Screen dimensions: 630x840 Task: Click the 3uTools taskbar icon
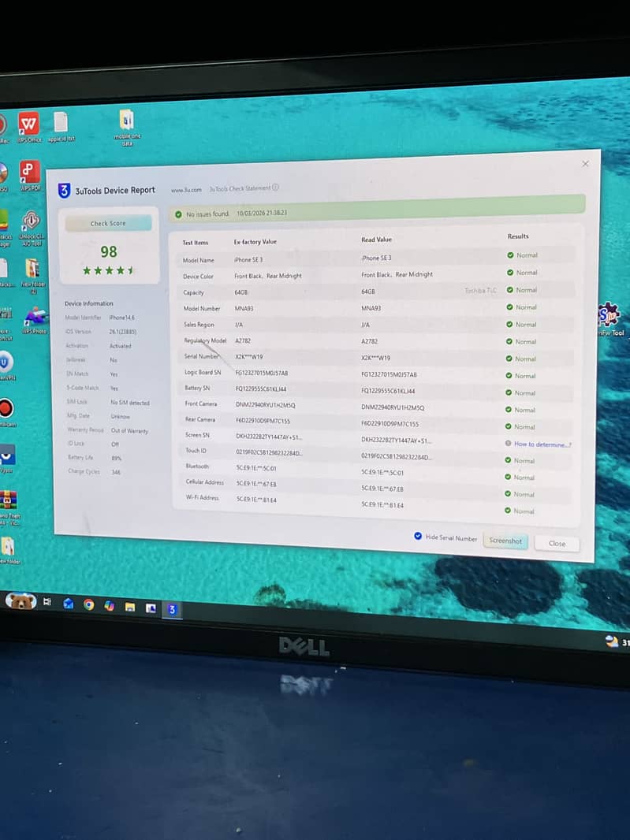pos(172,610)
